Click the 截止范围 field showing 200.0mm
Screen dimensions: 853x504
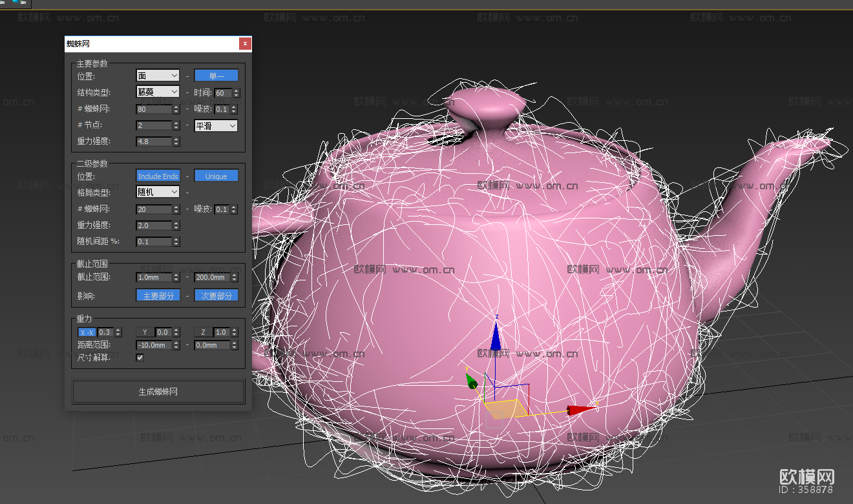click(212, 277)
